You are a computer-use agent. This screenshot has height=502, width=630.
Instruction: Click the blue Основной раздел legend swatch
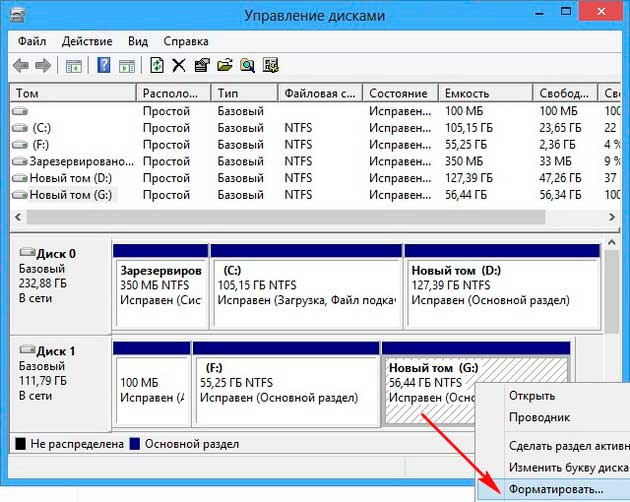tap(135, 444)
